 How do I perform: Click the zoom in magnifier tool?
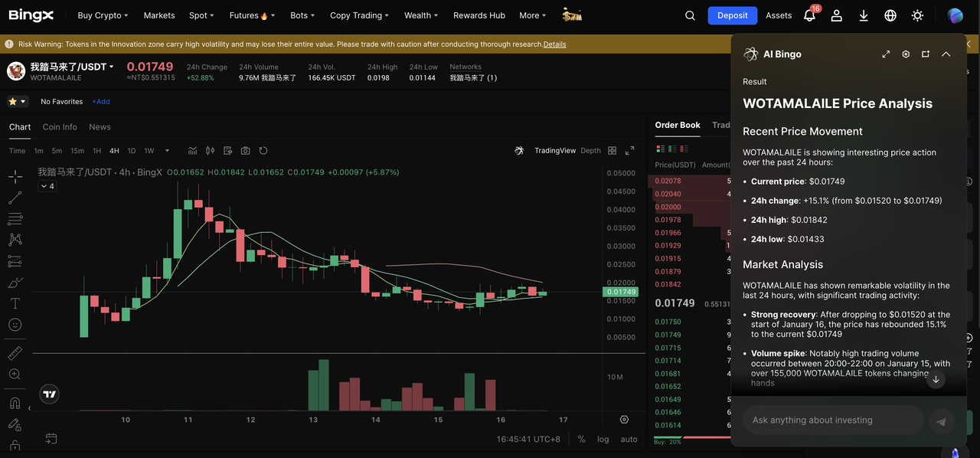pyautogui.click(x=15, y=375)
